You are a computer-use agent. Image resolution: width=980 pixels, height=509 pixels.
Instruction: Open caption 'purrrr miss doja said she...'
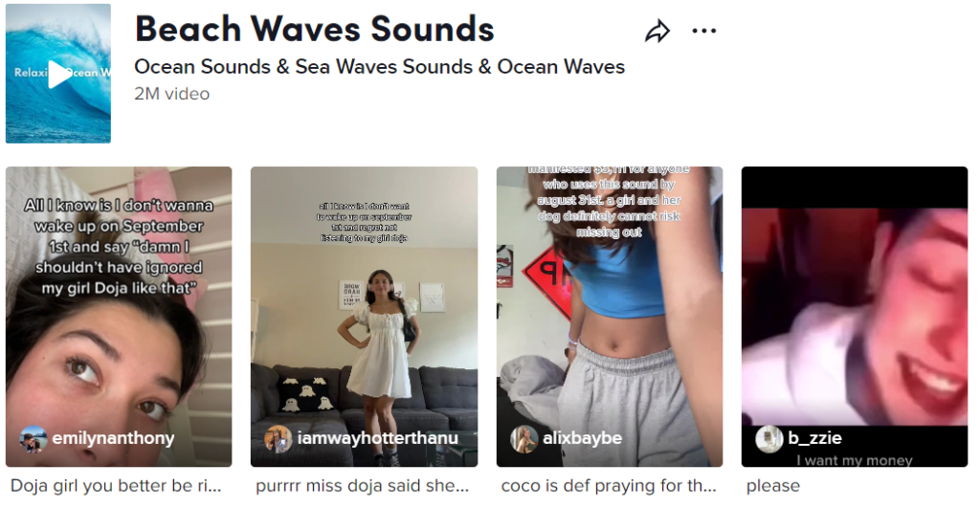pos(362,486)
